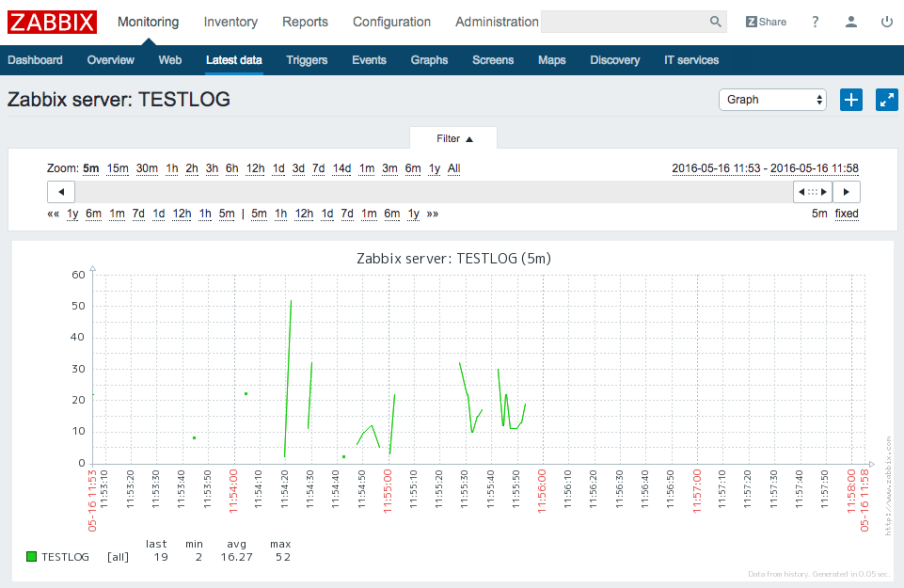Set zoom to 14d
This screenshot has width=904, height=588.
tap(341, 168)
